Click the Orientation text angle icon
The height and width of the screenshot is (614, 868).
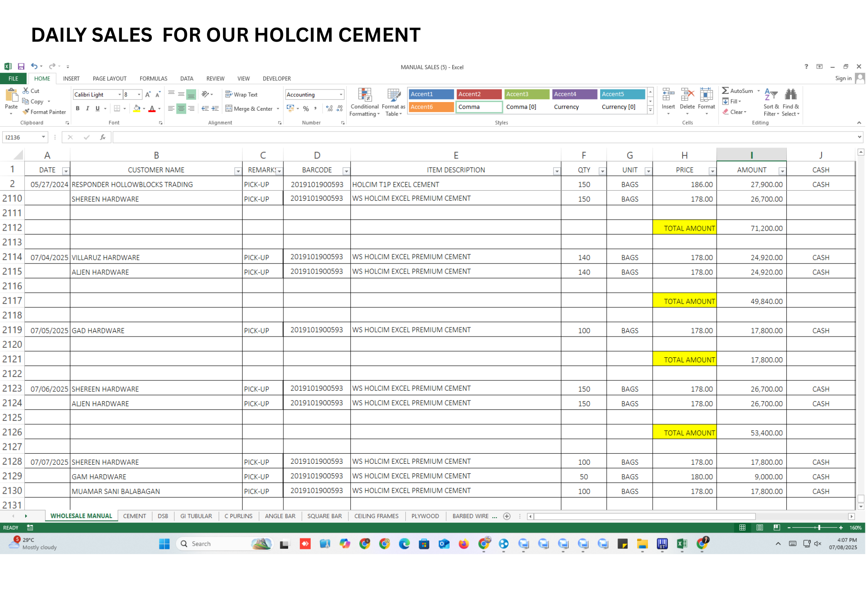(x=205, y=94)
